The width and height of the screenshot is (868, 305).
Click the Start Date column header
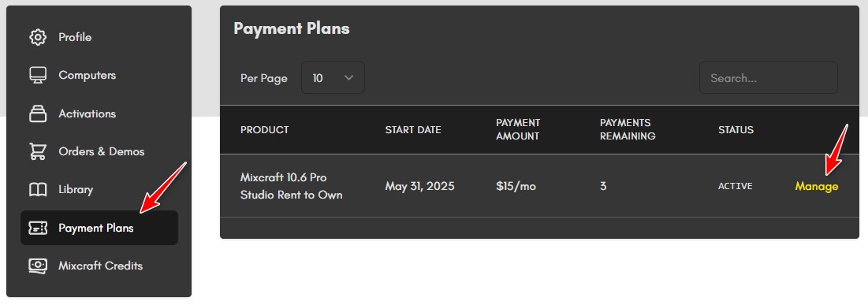click(x=413, y=130)
